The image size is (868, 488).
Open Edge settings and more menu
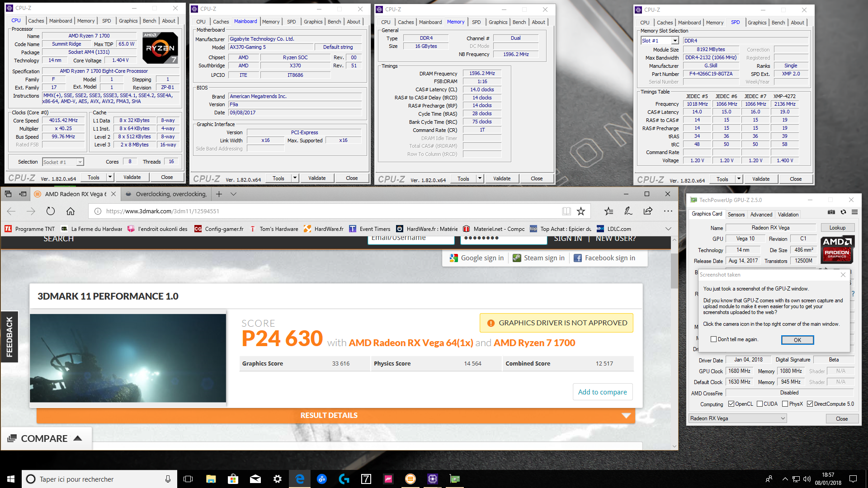coord(668,211)
